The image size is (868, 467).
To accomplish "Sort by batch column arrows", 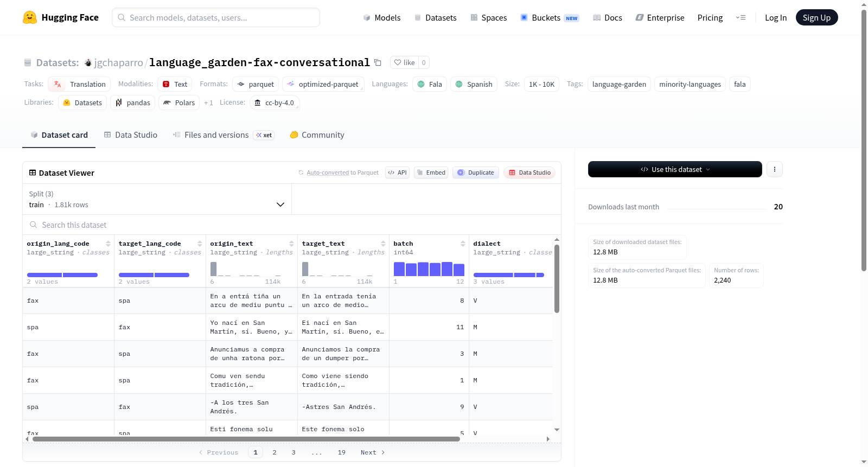I will (463, 244).
